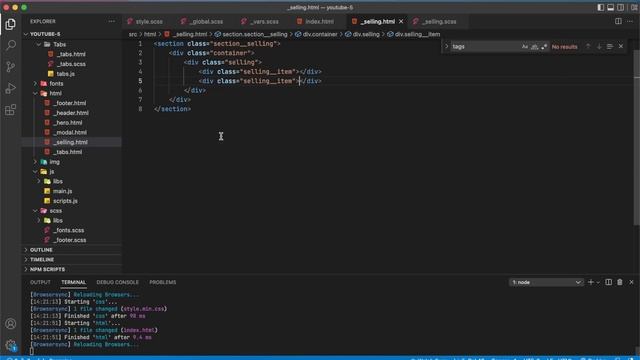Open the PROBLEMS panel tab
The width and height of the screenshot is (640, 360).
162,282
